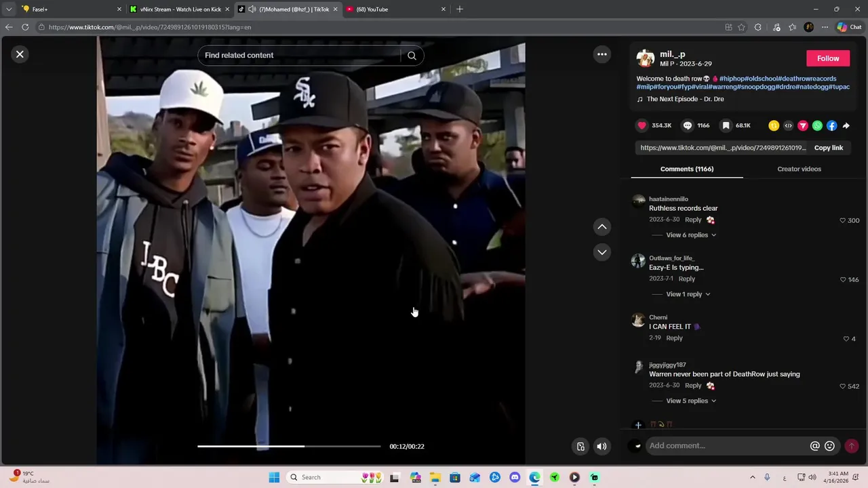This screenshot has height=488, width=868.
Task: Switch to the Comments (1166) tab
Action: 687,169
